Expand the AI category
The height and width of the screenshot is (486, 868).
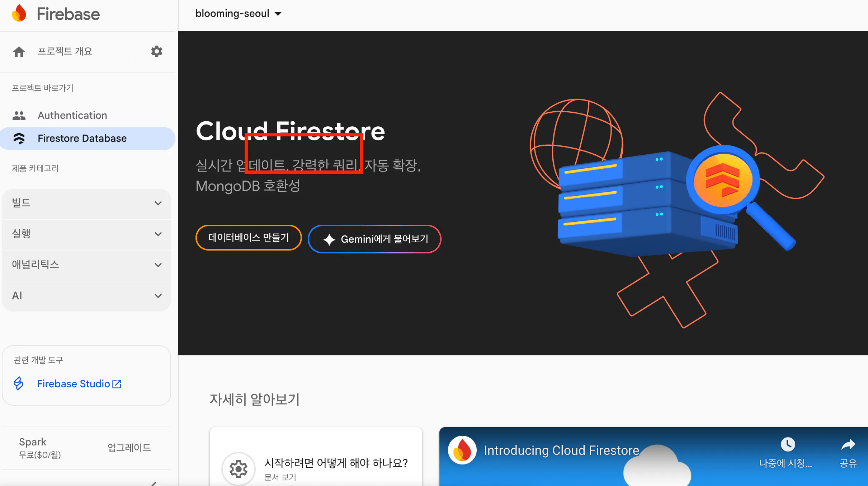tap(86, 296)
